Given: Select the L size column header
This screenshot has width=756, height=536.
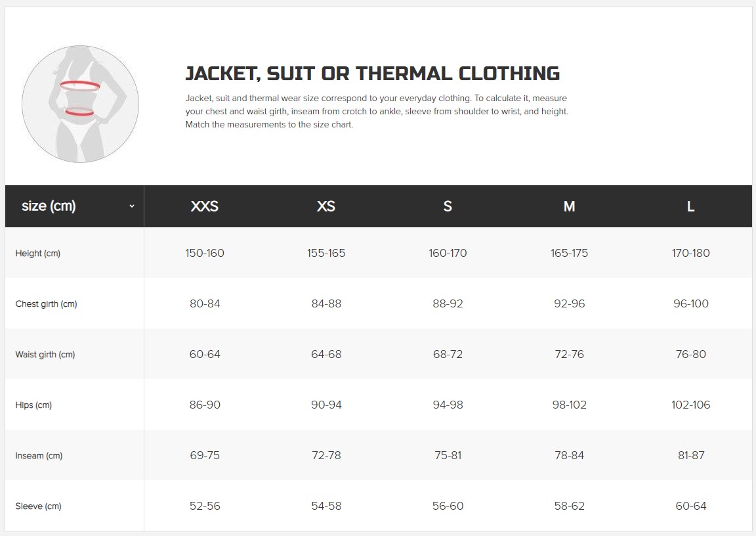Looking at the screenshot, I should point(690,206).
